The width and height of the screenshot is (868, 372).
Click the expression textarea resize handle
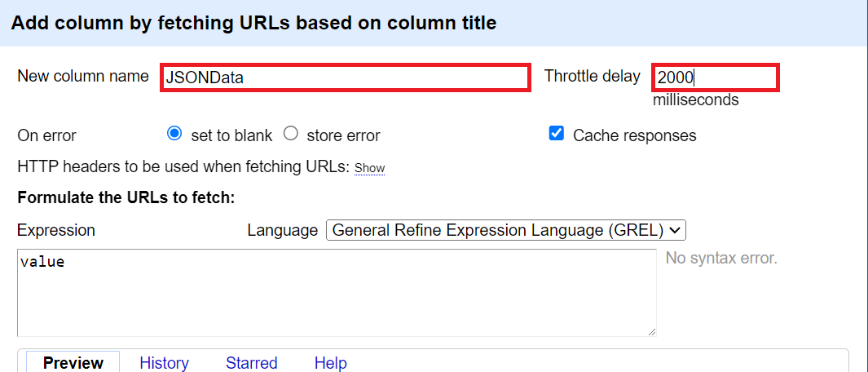coord(651,331)
